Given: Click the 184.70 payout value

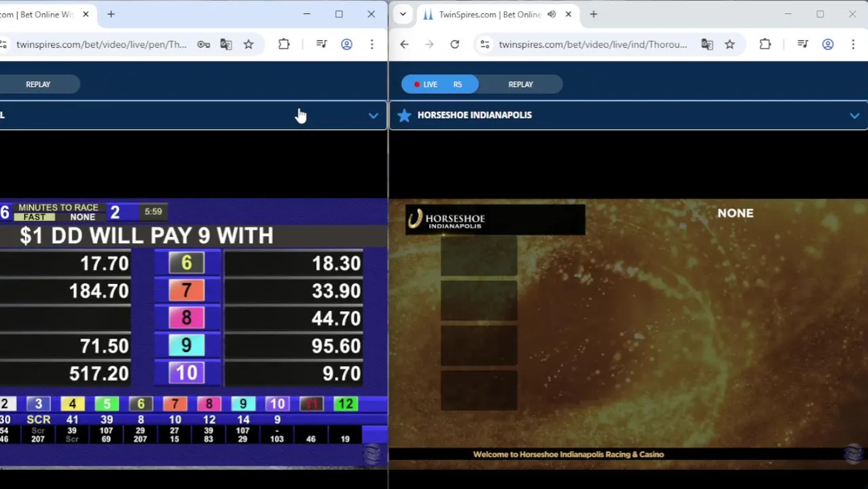Looking at the screenshot, I should tap(99, 291).
